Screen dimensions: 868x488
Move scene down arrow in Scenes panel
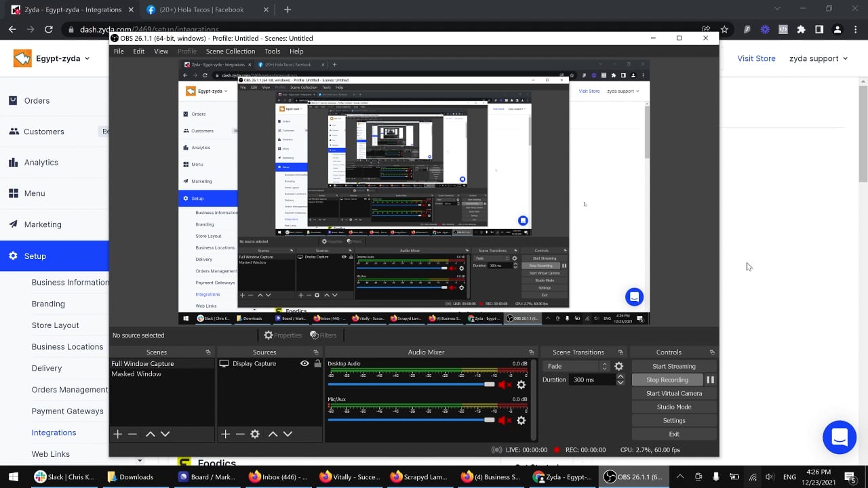pos(165,434)
